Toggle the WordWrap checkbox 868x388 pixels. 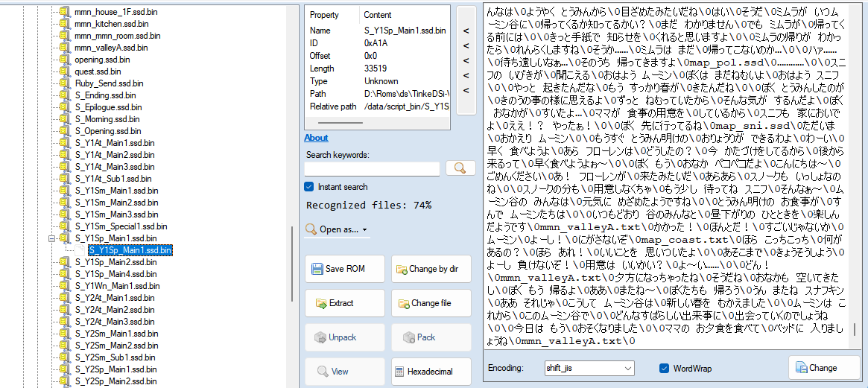point(665,368)
